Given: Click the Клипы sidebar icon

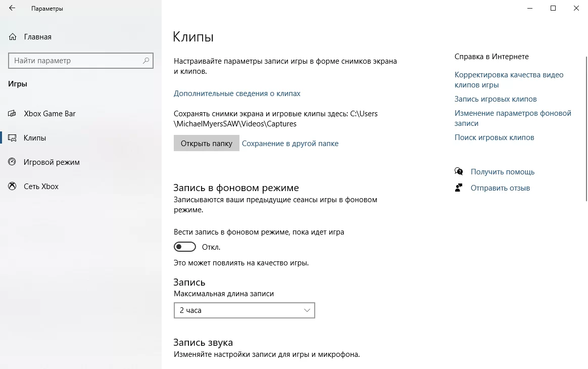Looking at the screenshot, I should pyautogui.click(x=13, y=138).
